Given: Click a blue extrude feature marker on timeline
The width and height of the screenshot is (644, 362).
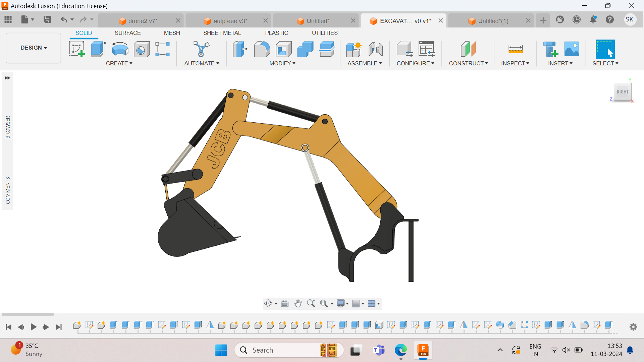Looking at the screenshot, I should (113, 325).
